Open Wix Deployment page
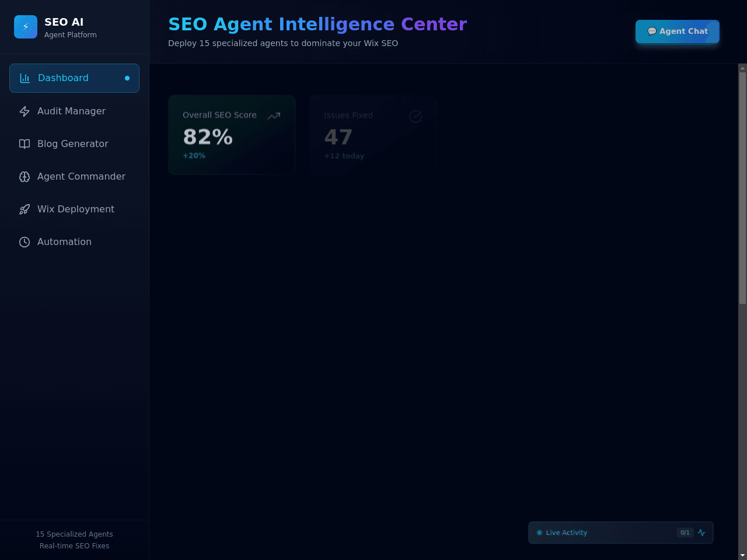The image size is (747, 560). click(x=74, y=209)
